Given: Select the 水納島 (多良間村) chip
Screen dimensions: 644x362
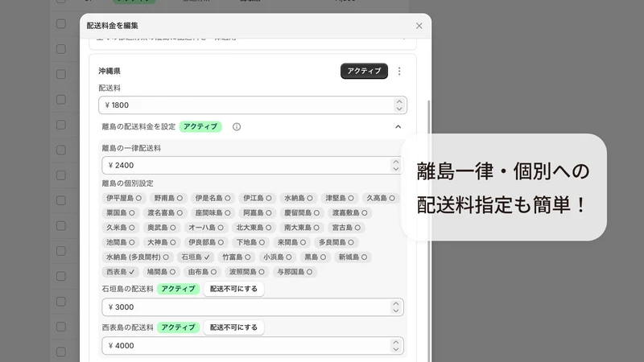Looking at the screenshot, I should 137,257.
